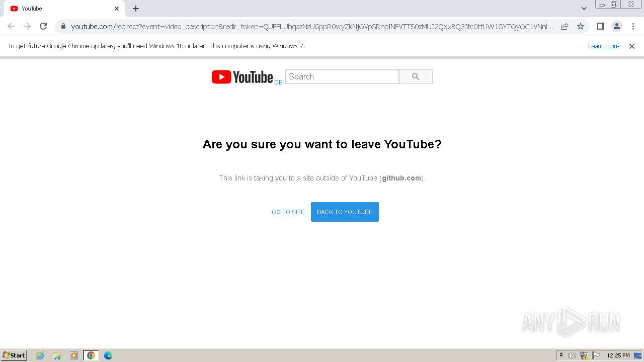Close the YouTube tab
The height and width of the screenshot is (362, 644).
tap(117, 9)
